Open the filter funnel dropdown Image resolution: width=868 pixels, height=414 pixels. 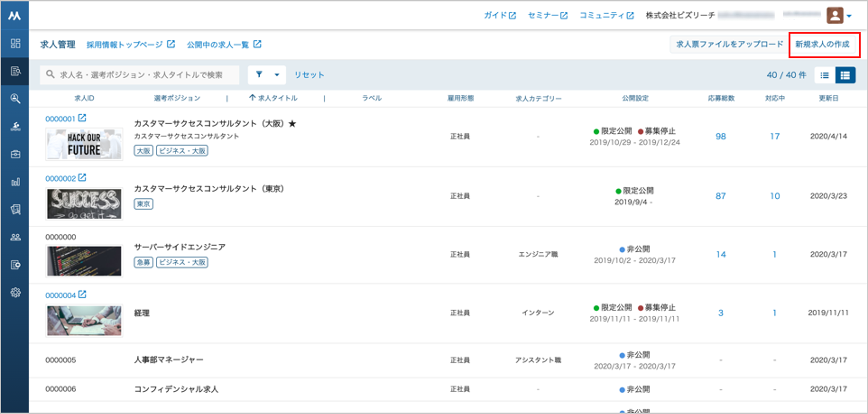click(267, 75)
